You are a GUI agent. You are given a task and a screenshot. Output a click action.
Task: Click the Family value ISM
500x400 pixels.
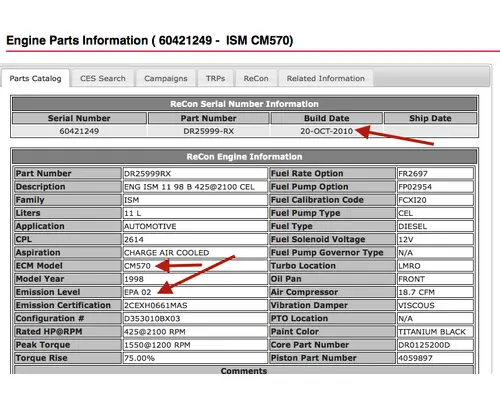[x=195, y=200]
